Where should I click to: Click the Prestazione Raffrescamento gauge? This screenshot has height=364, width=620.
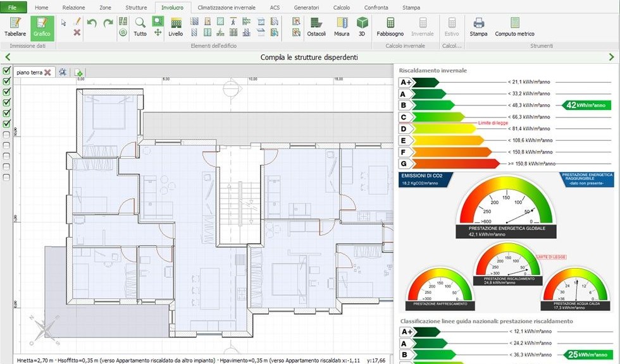coord(440,289)
